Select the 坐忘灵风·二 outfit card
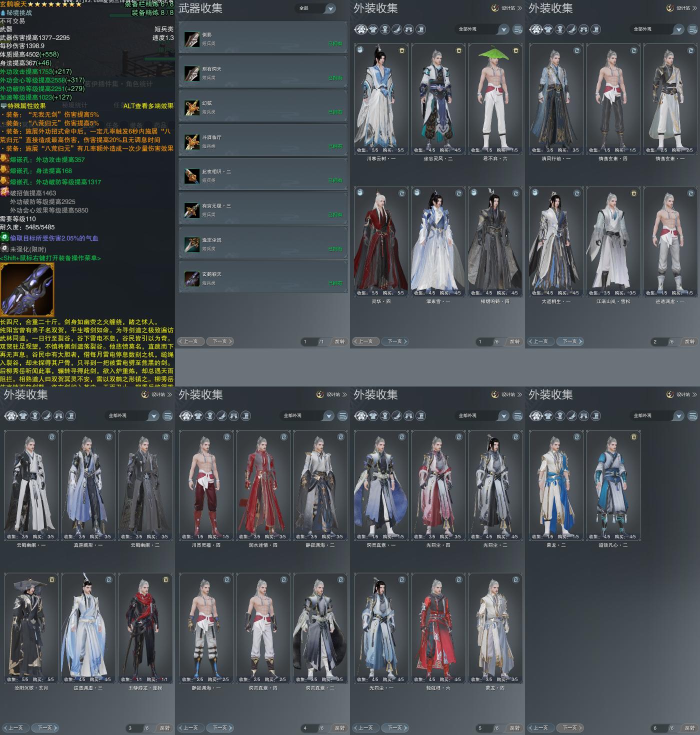The image size is (700, 735). tap(438, 99)
